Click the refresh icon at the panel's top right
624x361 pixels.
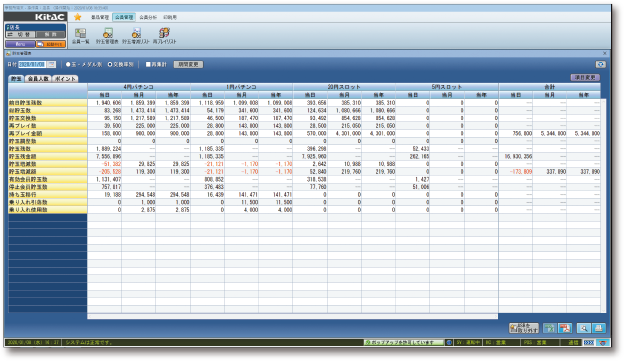[x=601, y=64]
